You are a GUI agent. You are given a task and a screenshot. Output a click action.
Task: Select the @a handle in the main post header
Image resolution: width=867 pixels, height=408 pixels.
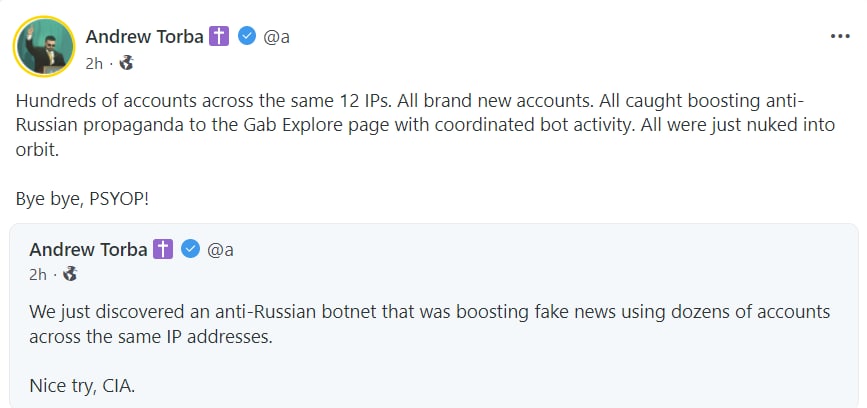click(276, 37)
